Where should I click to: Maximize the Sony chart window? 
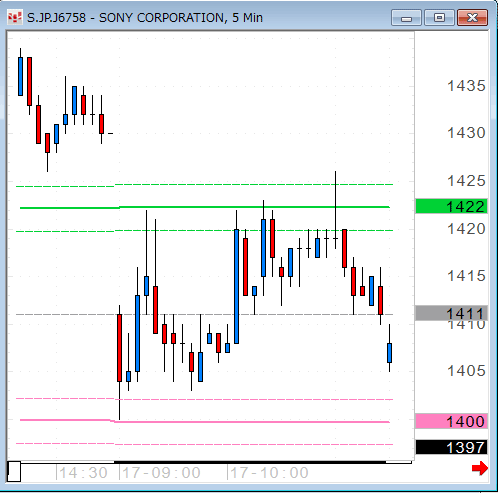[439, 18]
